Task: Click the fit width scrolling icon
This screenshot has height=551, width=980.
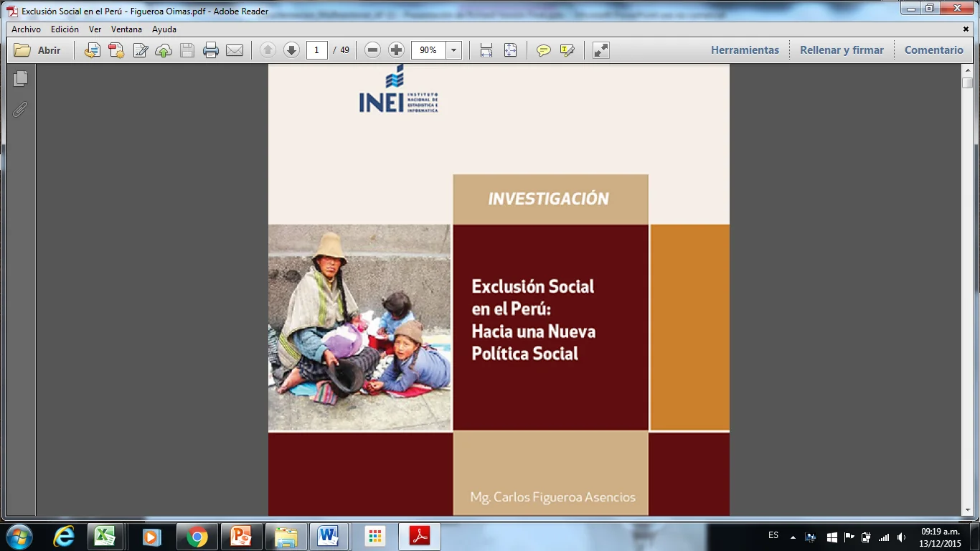Action: tap(486, 50)
